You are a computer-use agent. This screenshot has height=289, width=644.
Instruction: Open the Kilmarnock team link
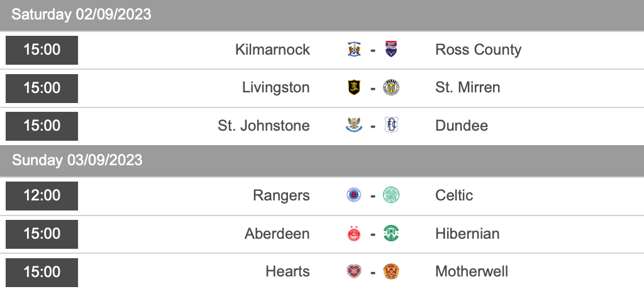click(x=272, y=50)
